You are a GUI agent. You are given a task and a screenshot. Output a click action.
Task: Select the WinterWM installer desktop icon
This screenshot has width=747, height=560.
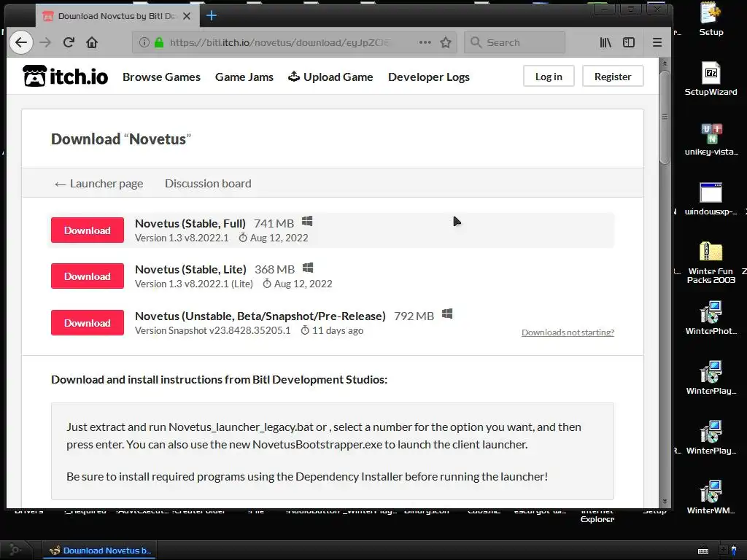tap(711, 497)
